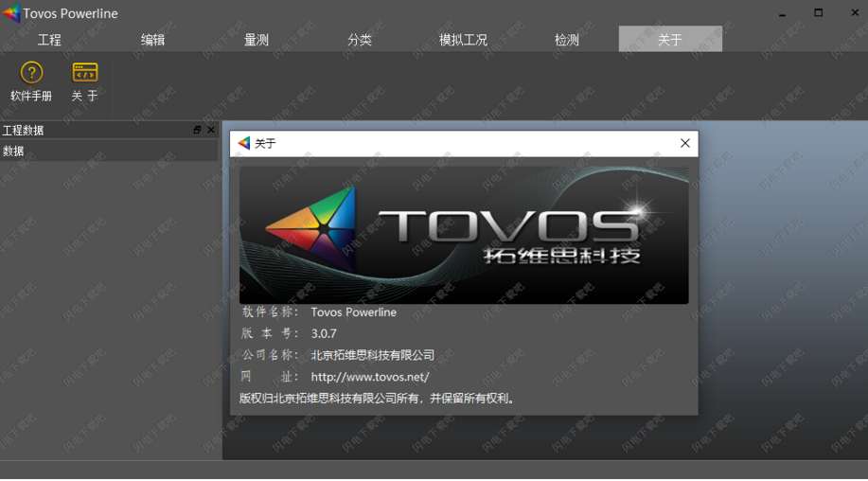The width and height of the screenshot is (868, 481).
Task: Click the http://www.tovos.net/ website link
Action: coord(370,377)
